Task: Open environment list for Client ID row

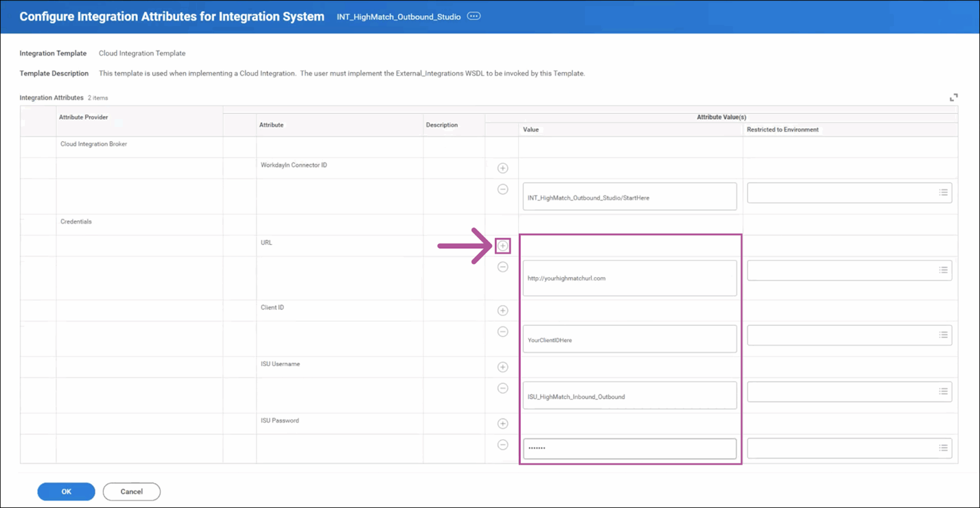Action: 943,335
